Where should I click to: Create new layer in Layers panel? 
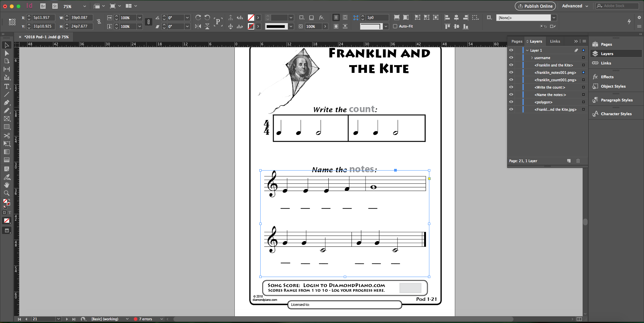pos(569,161)
